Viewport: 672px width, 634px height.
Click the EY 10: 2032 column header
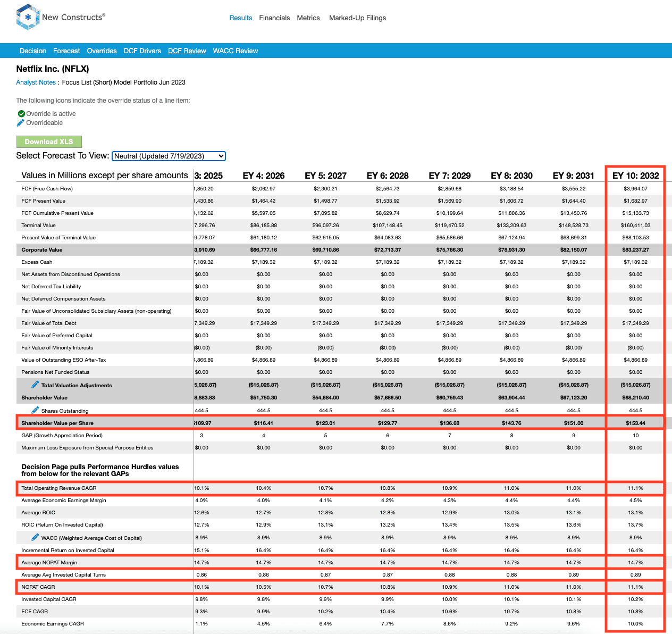[x=635, y=176]
